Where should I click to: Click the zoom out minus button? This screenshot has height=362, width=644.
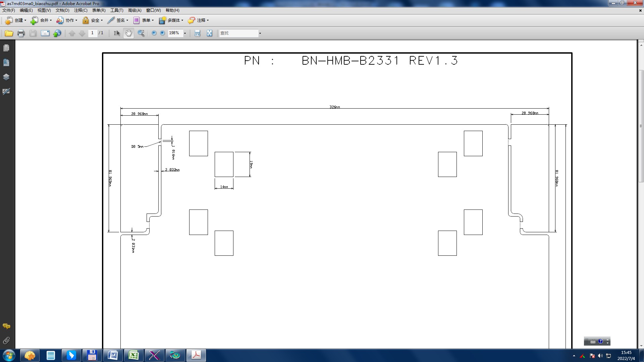(x=154, y=33)
